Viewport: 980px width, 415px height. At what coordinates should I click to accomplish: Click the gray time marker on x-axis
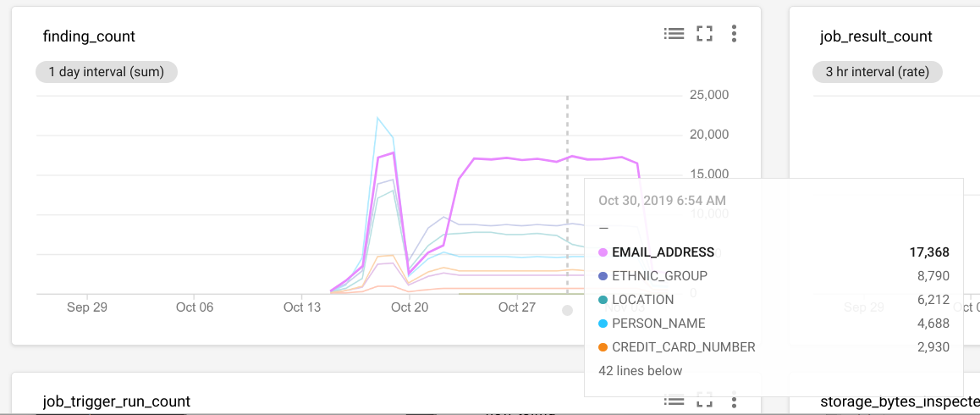[567, 310]
